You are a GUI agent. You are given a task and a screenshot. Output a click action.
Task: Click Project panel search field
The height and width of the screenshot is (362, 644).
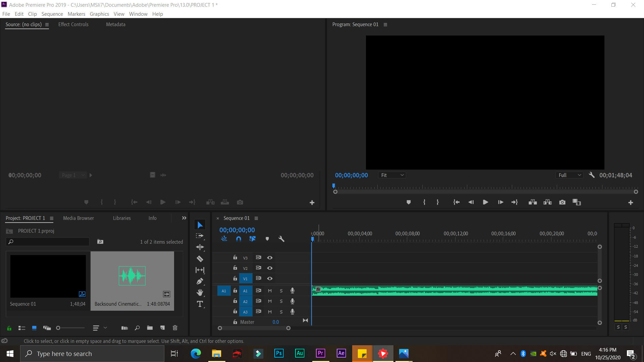pos(48,242)
